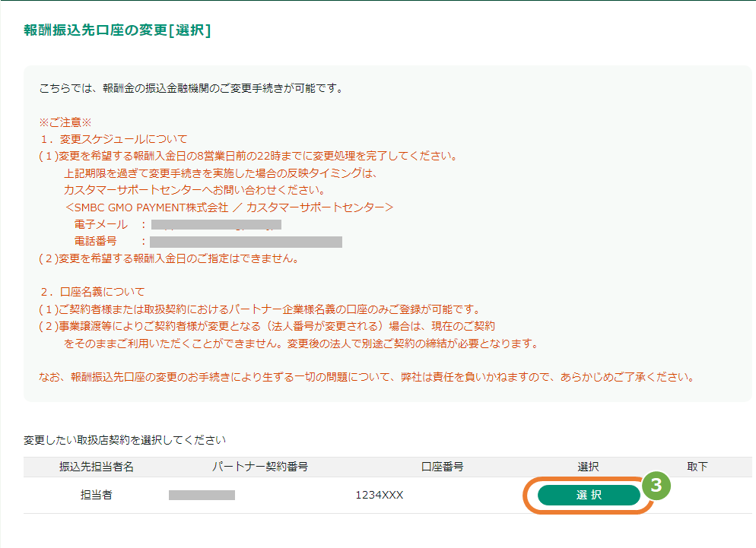Click the line 報酬入金日のご指定はできません
756x548 pixels.
coord(169,258)
